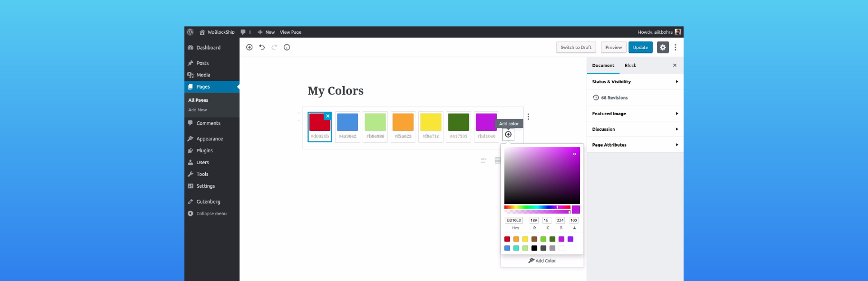Select the yellow #f8e71c color card
This screenshot has width=868, height=281.
(431, 126)
